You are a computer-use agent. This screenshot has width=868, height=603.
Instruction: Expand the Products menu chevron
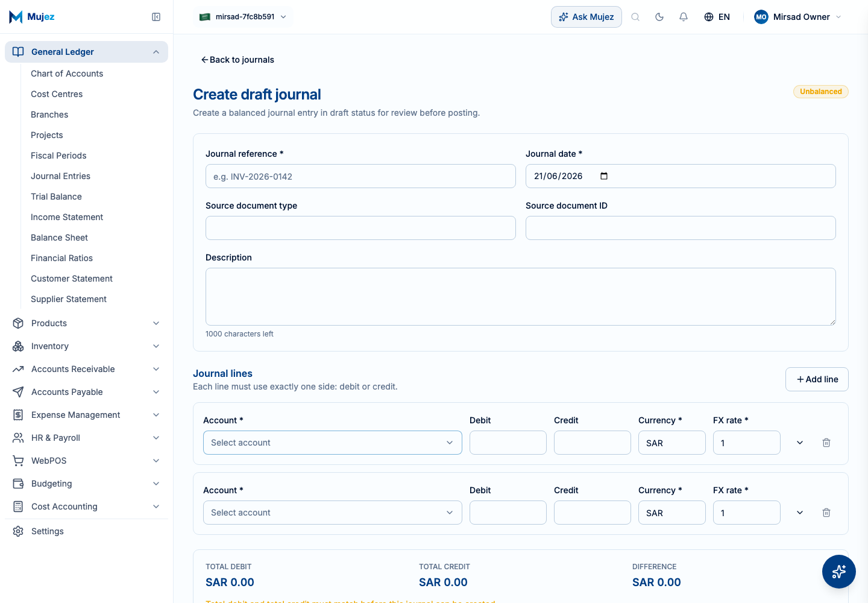[x=156, y=323]
